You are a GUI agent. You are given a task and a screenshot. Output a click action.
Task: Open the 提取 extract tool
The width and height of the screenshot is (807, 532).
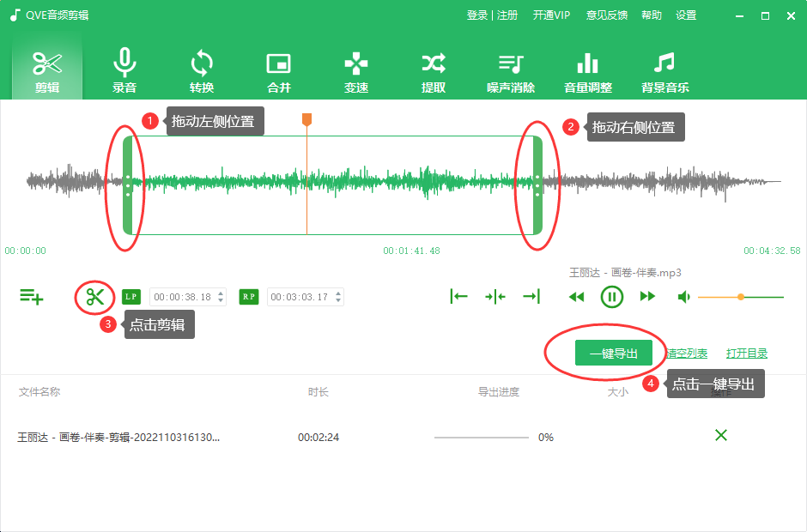(434, 69)
